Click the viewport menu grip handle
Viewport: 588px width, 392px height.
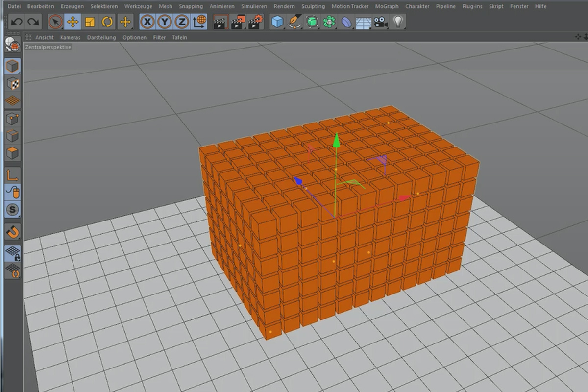28,37
